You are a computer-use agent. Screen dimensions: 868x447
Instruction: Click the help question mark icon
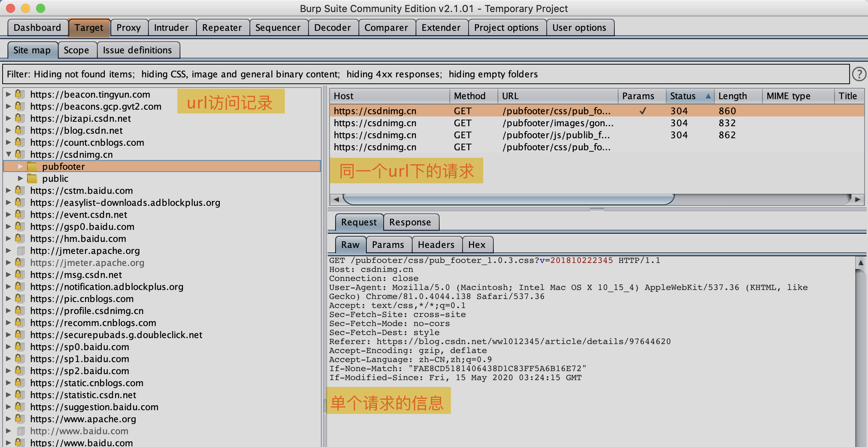[859, 74]
